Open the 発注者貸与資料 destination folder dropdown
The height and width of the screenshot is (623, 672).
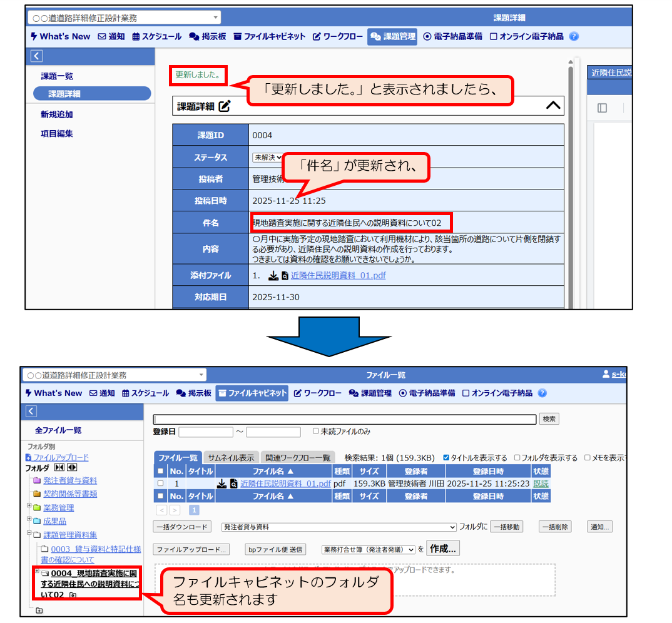(x=339, y=527)
